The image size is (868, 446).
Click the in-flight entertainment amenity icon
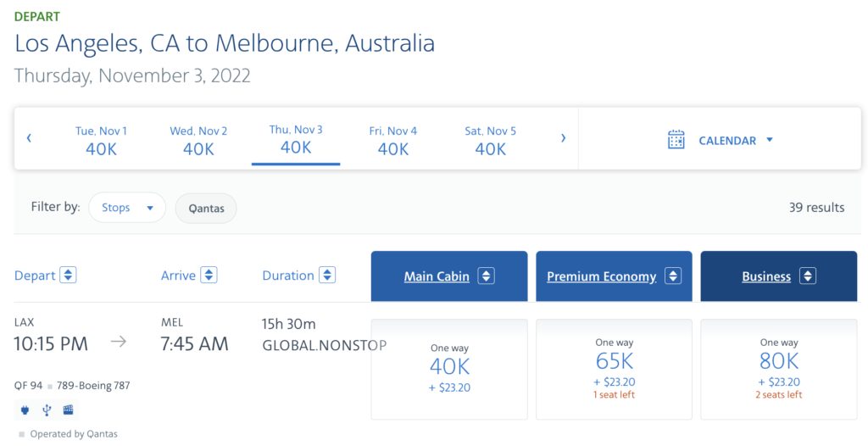point(68,410)
